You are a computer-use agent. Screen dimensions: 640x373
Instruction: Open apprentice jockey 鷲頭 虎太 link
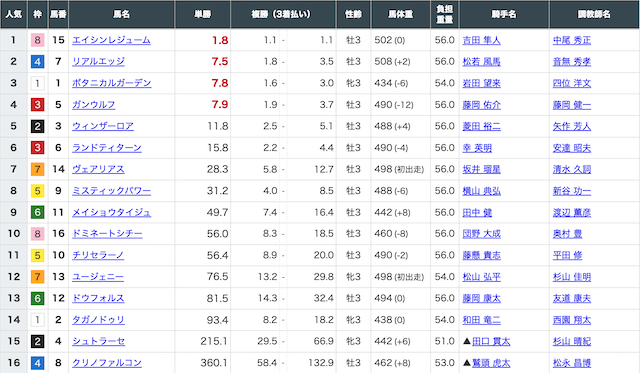point(491,363)
